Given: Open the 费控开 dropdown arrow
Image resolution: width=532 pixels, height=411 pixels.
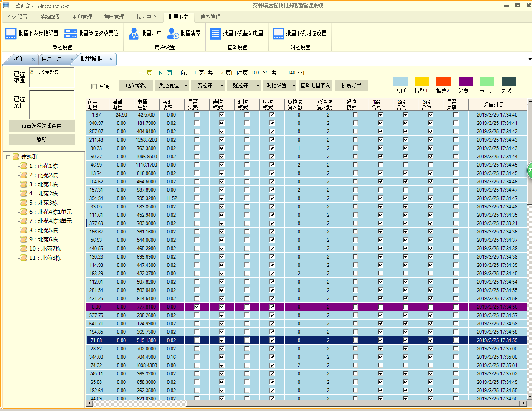Looking at the screenshot, I should [x=222, y=86].
